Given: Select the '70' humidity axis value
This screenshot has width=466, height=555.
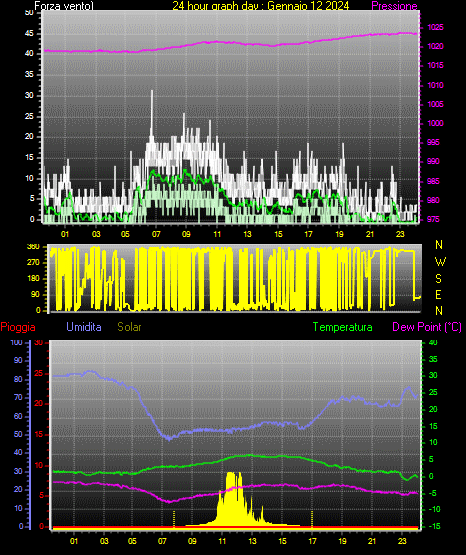Looking at the screenshot, I should (18, 397).
